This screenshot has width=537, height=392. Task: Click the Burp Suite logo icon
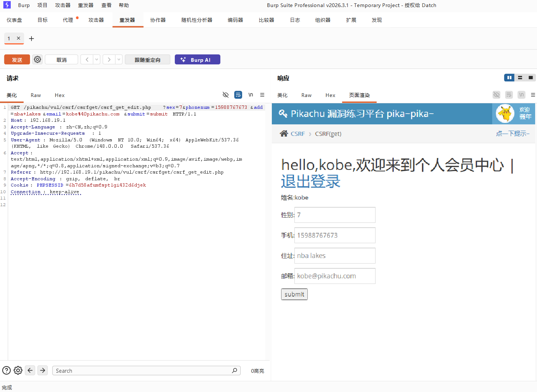7,5
